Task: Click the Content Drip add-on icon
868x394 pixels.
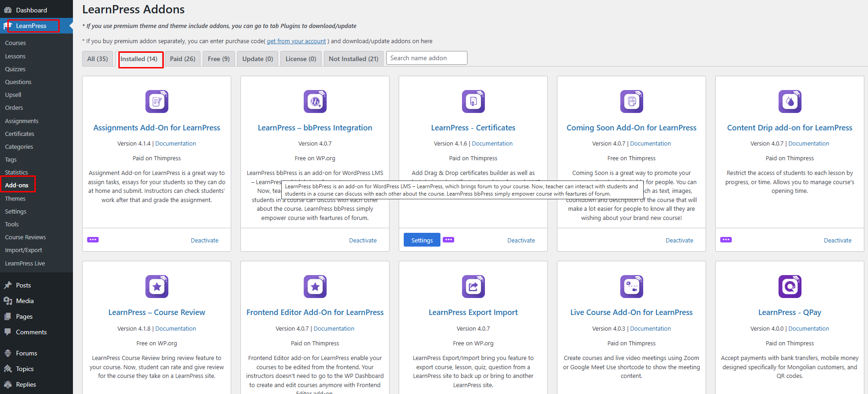Action: pyautogui.click(x=790, y=101)
